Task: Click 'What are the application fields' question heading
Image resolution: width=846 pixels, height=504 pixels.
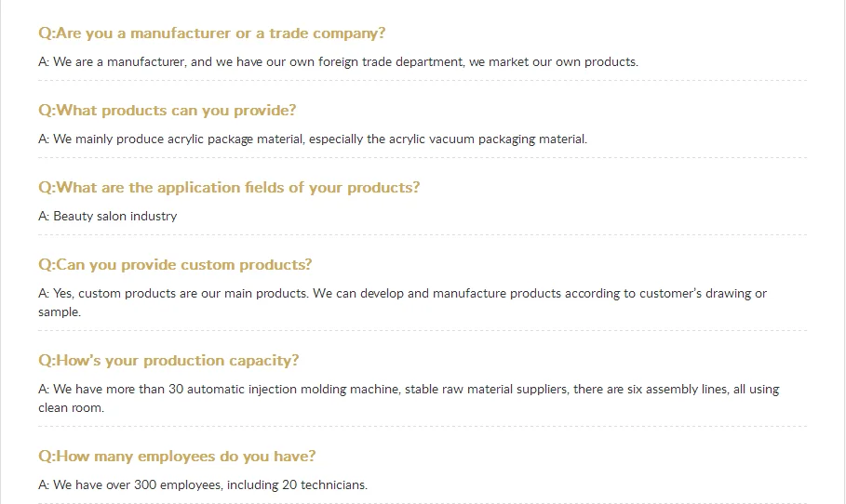Action: pos(229,188)
